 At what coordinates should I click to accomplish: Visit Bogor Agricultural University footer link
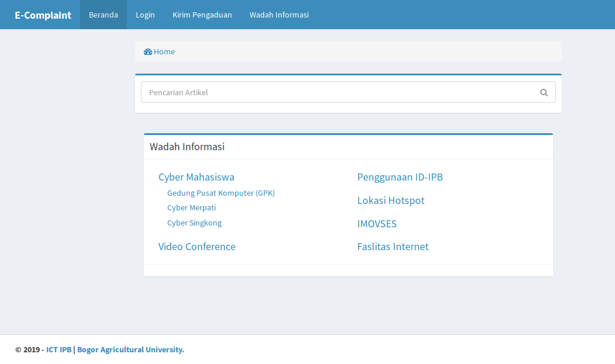(130, 350)
